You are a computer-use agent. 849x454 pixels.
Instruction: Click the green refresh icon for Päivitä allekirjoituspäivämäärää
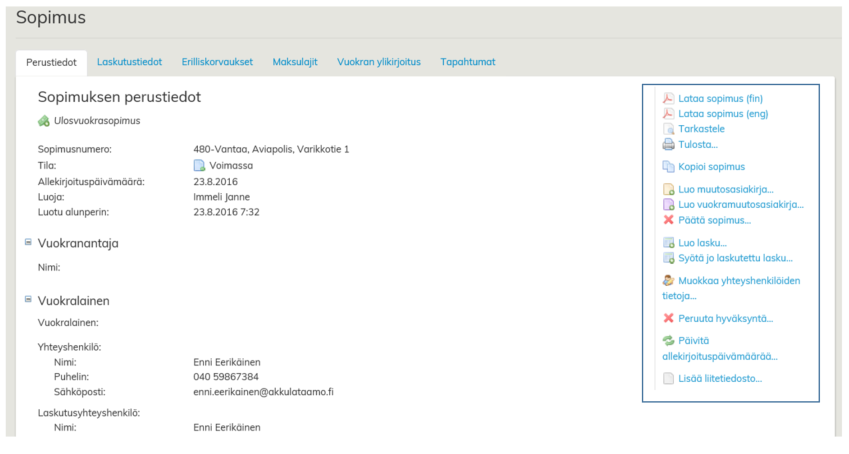668,341
